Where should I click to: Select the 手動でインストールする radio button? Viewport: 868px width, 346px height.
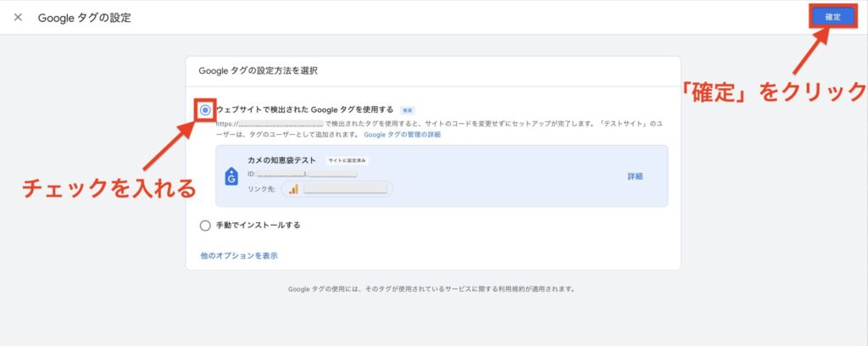tap(204, 226)
